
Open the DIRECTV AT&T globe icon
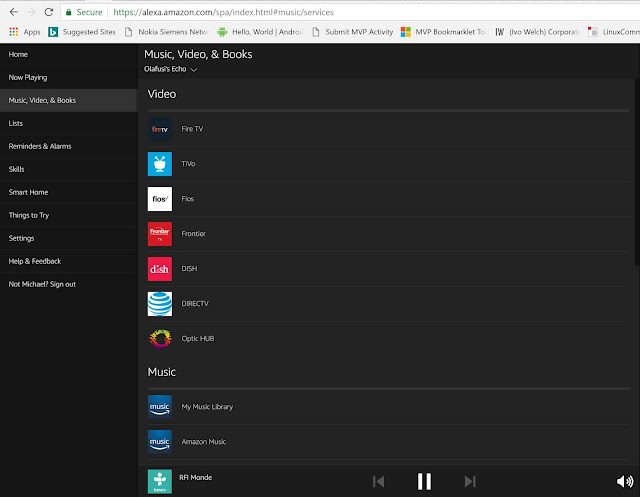160,304
